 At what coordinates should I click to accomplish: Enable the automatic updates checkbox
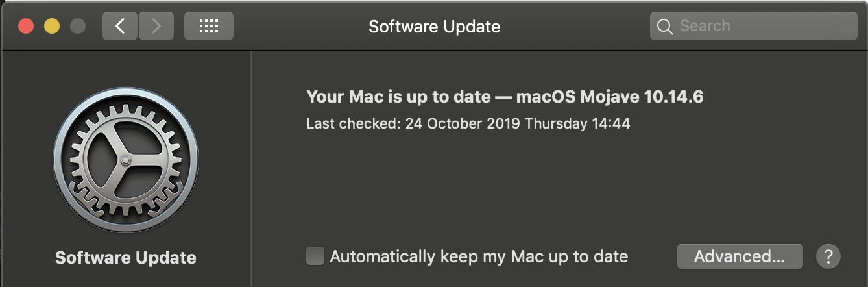tap(315, 256)
